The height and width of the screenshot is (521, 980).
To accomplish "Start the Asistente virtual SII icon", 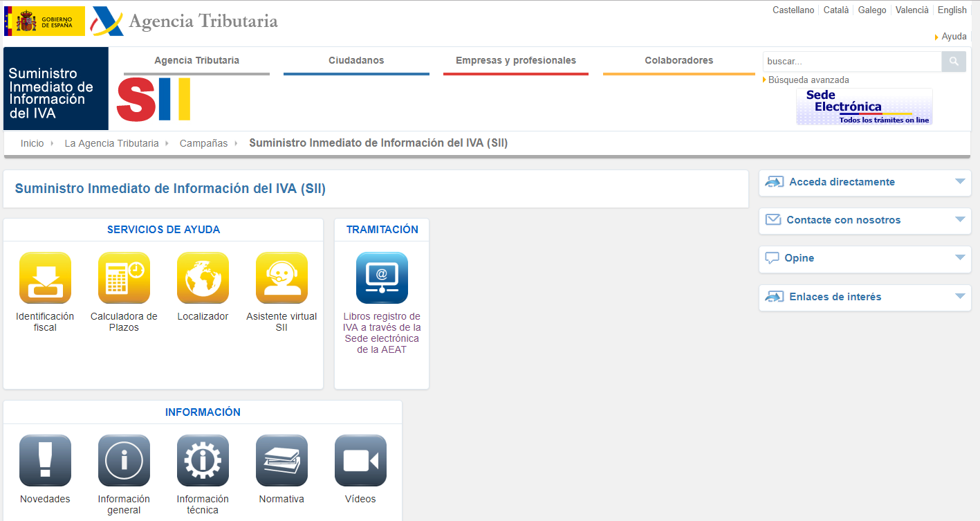I will click(x=281, y=277).
